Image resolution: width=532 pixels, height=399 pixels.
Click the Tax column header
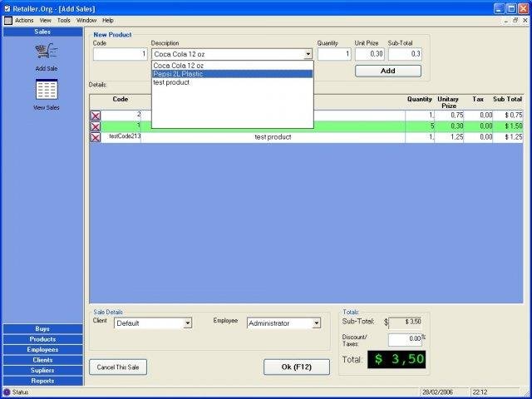click(478, 100)
